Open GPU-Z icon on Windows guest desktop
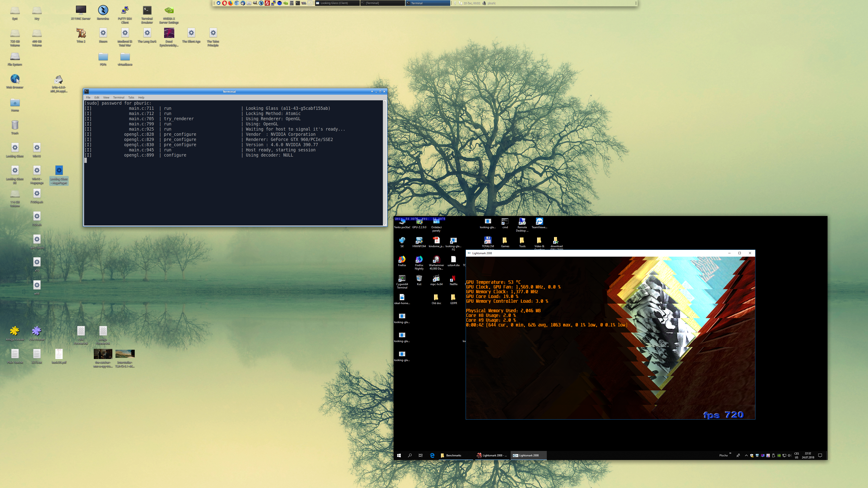 click(x=419, y=224)
